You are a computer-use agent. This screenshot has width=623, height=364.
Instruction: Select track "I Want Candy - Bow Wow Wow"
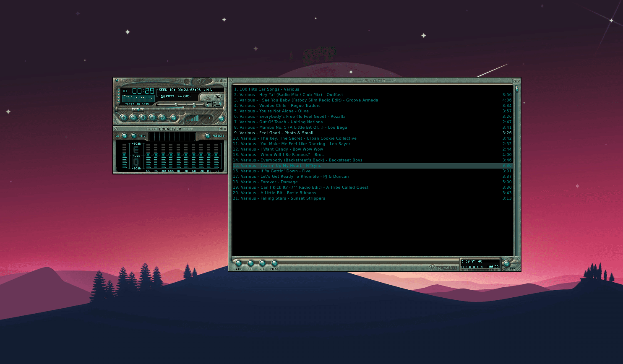click(x=373, y=149)
